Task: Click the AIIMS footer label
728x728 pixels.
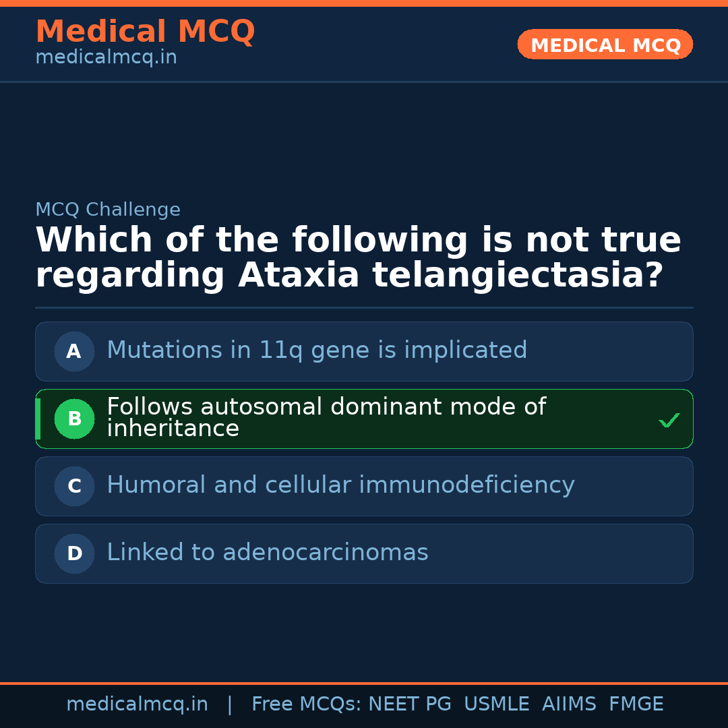Action: click(x=569, y=704)
